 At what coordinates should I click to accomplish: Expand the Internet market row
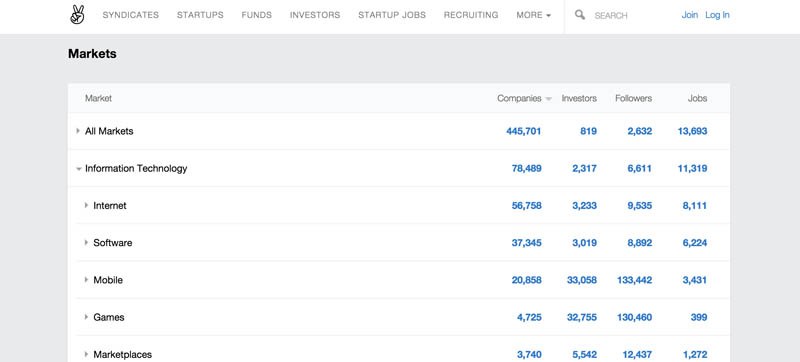(86, 205)
